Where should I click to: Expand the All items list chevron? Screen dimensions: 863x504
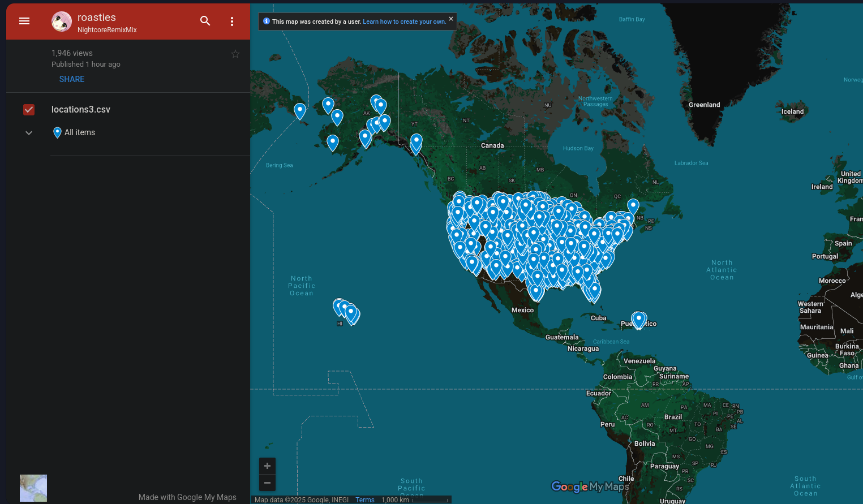[29, 133]
